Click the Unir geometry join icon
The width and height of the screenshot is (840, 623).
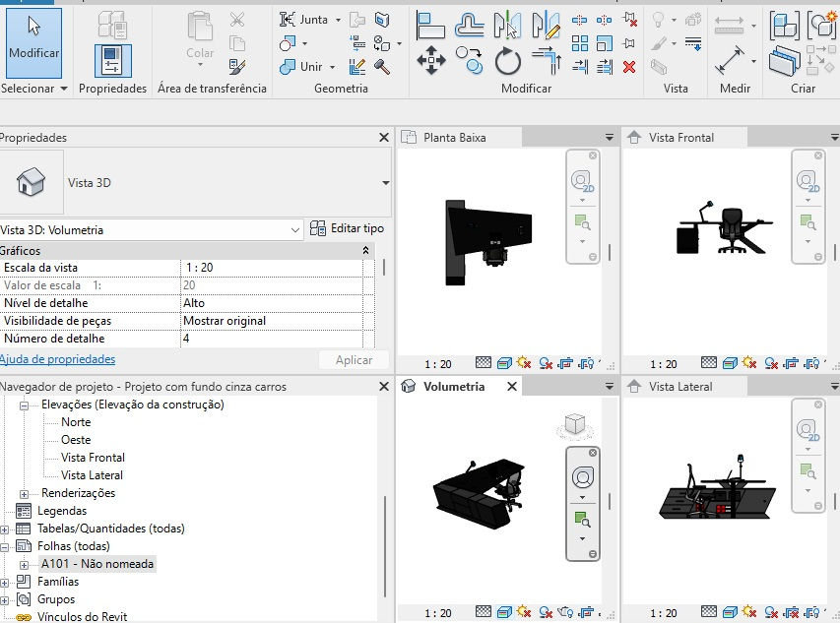coord(288,67)
